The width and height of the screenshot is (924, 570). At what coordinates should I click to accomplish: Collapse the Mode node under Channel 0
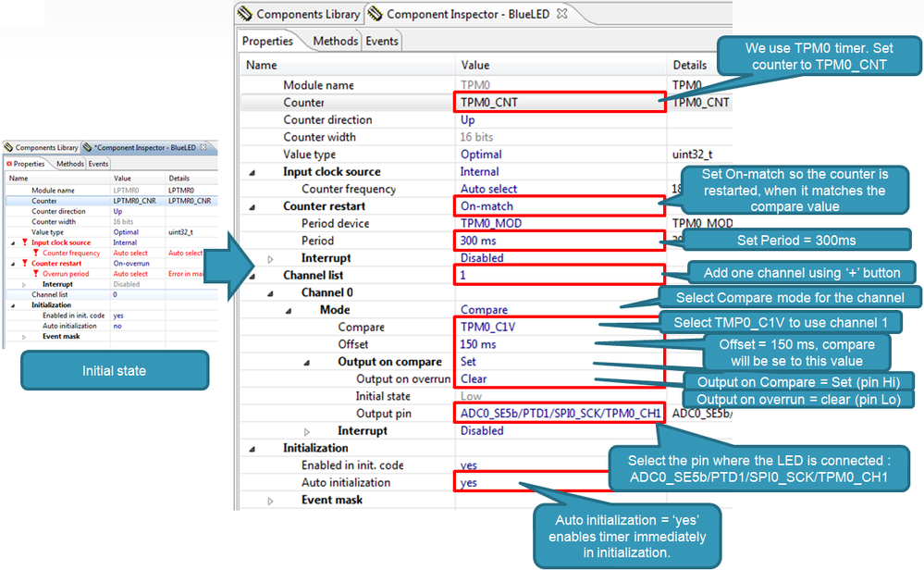coord(289,311)
